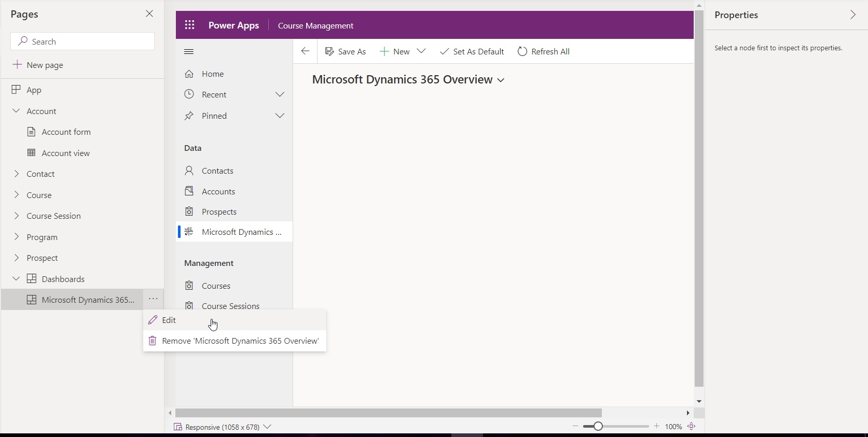
Task: Expand the Recent chevron
Action: [280, 94]
